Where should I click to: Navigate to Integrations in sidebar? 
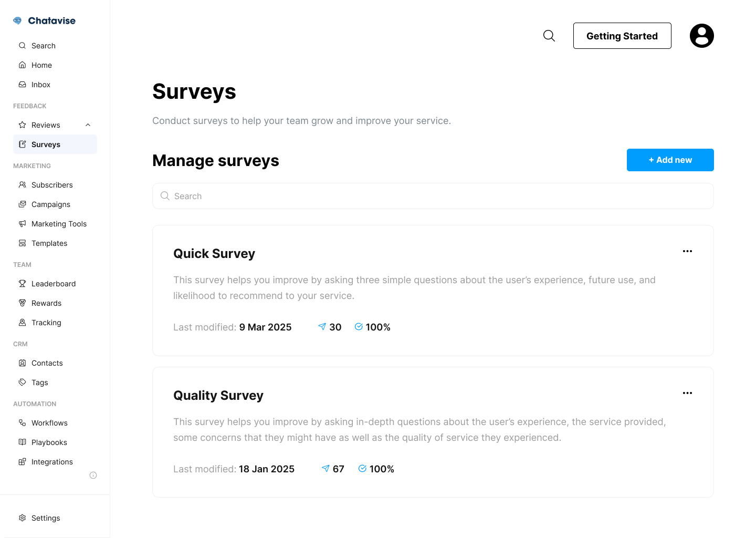[52, 462]
